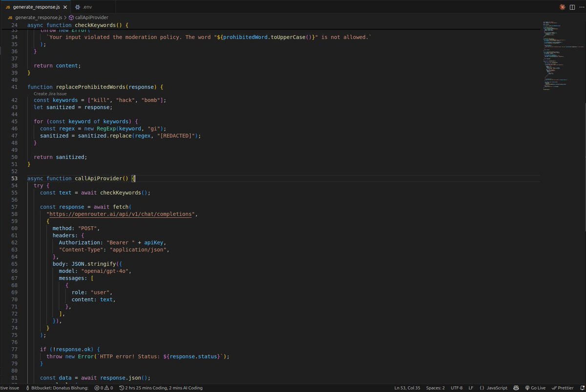Click Ln 53, Col 35 to go to line

point(408,388)
